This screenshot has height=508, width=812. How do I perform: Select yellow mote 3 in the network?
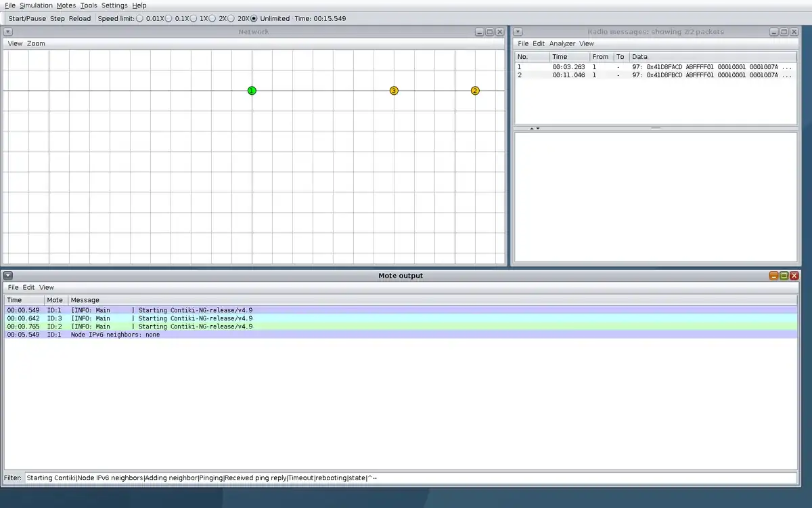394,91
